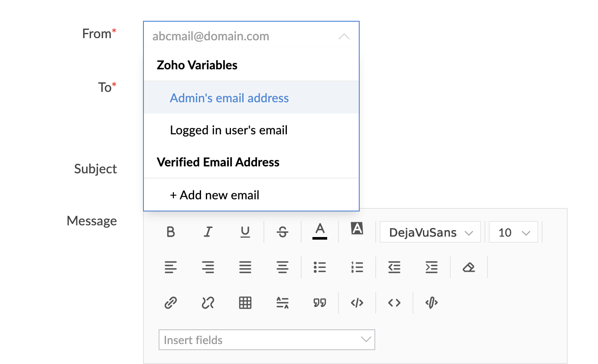Remove link with unlink icon

208,302
